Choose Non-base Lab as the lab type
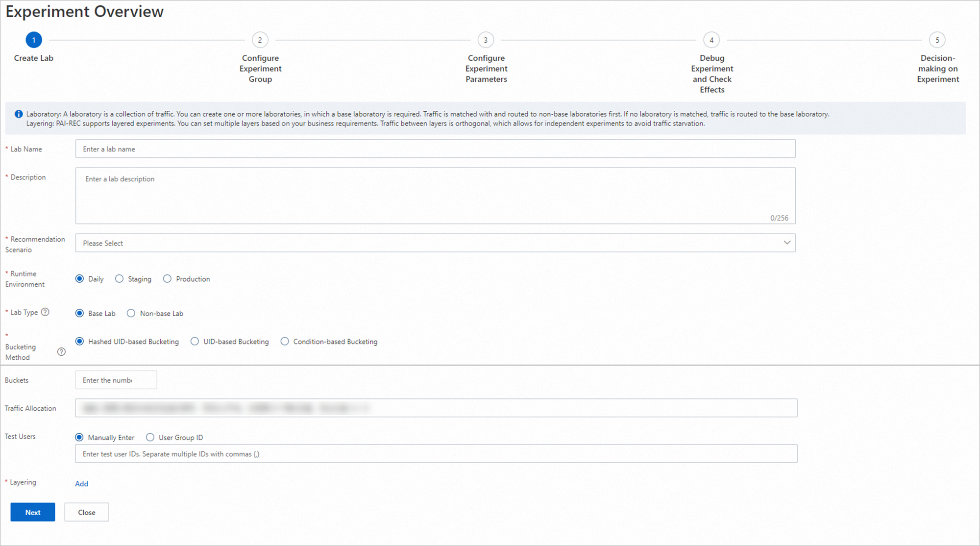The image size is (980, 546). (x=131, y=313)
